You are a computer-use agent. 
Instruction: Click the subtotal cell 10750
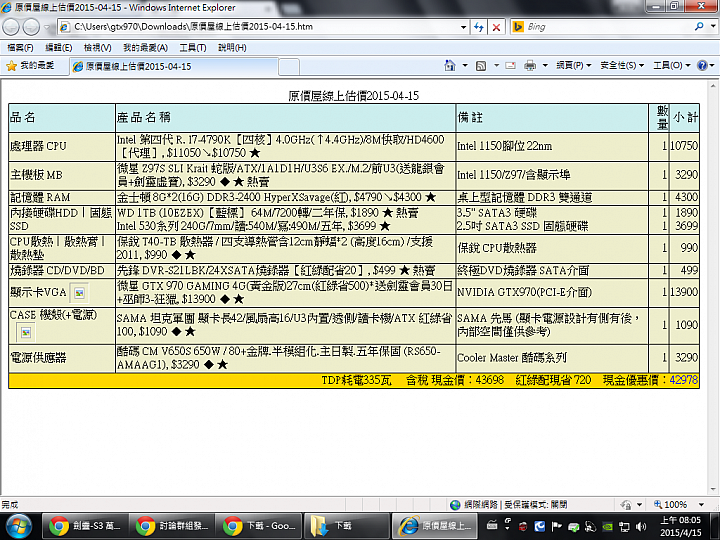pos(684,146)
